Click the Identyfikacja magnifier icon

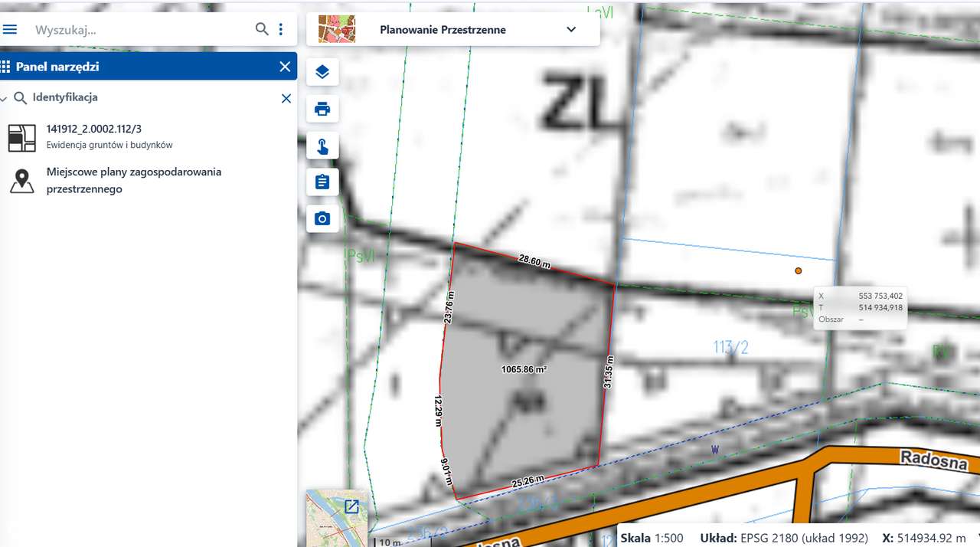click(21, 98)
